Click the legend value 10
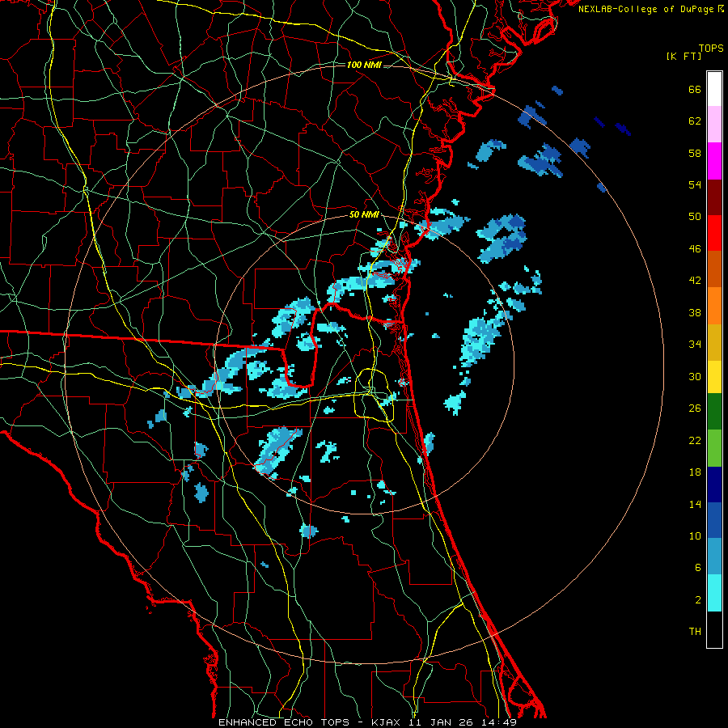This screenshot has width=728, height=728. [x=695, y=536]
